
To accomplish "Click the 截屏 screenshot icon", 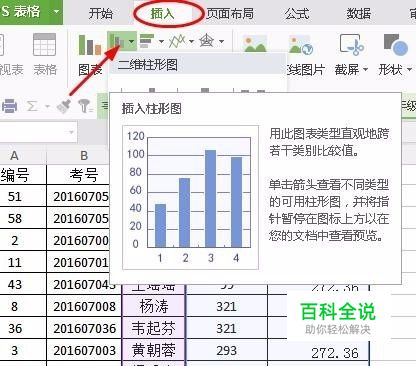I will [x=352, y=44].
